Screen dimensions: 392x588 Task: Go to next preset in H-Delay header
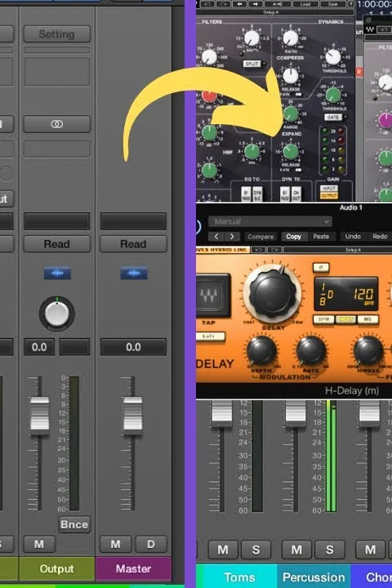232,237
